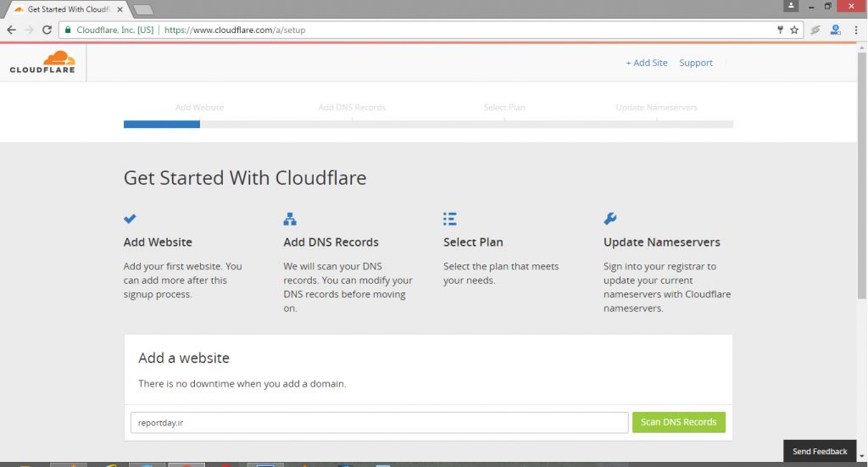Click the Add DNS Records sitemap icon
The image size is (868, 467).
point(290,219)
